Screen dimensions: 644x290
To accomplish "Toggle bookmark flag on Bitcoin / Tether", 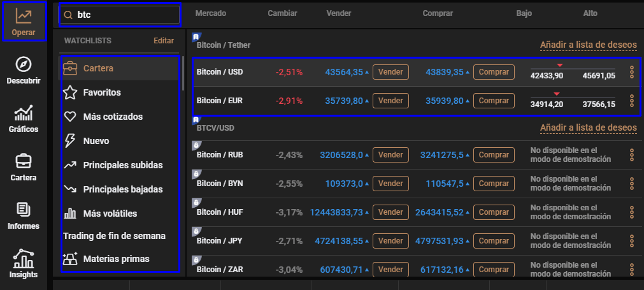I will (196, 37).
